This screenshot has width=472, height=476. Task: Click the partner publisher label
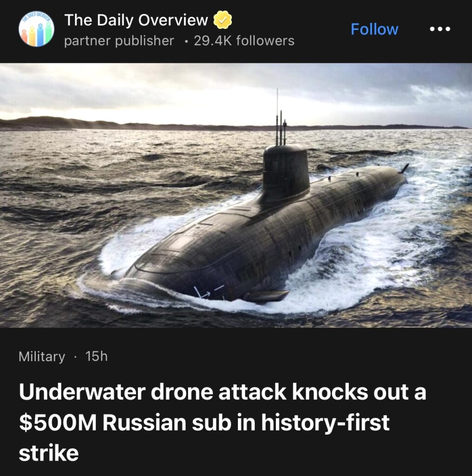coord(119,41)
